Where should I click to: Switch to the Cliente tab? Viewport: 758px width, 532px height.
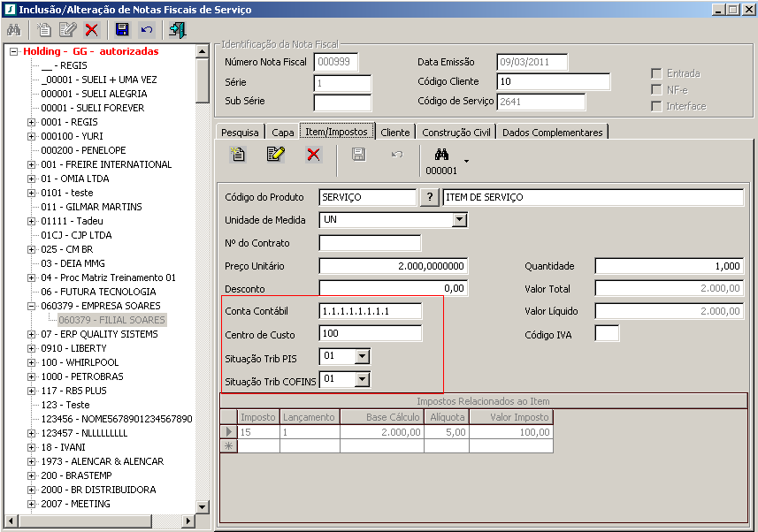point(394,133)
